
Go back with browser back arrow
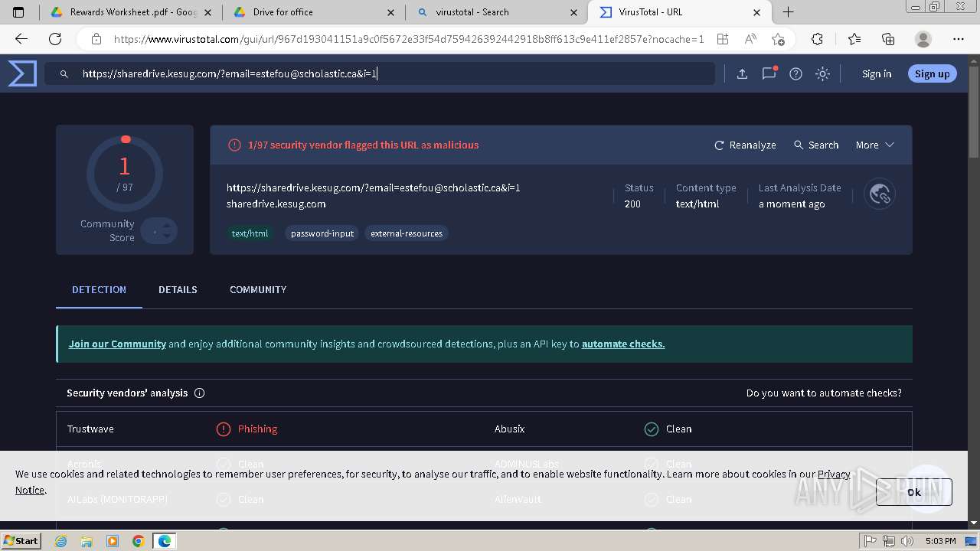tap(21, 39)
